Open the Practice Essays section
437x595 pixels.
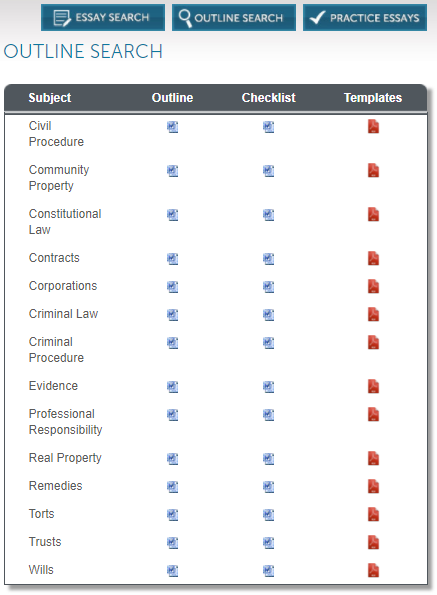[x=365, y=17]
